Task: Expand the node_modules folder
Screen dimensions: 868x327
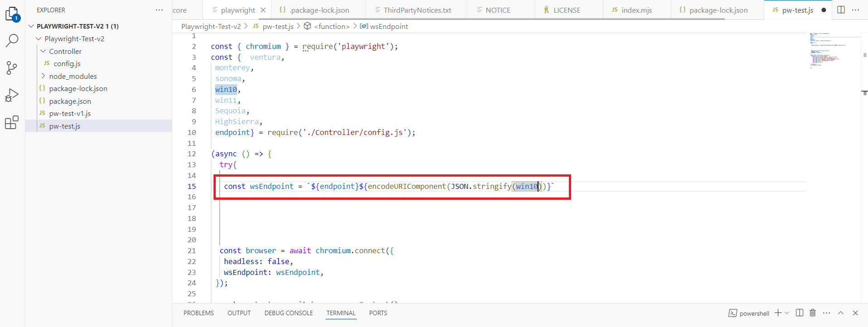Action: (44, 76)
